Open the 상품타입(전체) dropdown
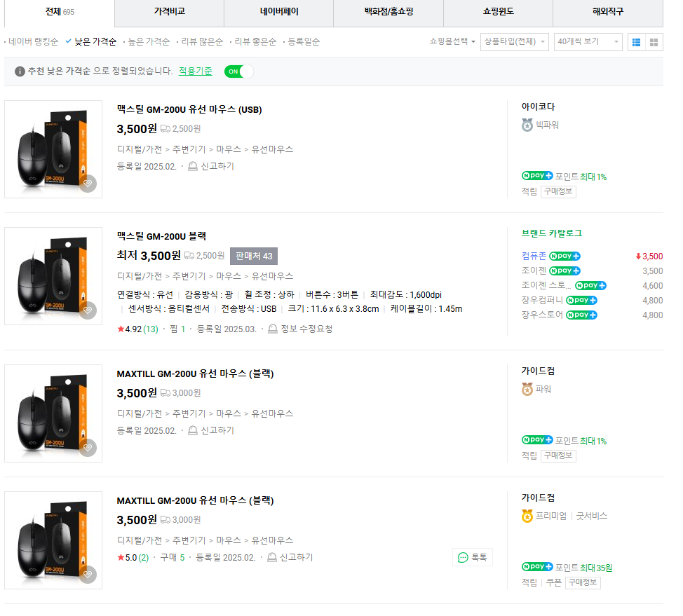683x616 pixels. tap(515, 42)
